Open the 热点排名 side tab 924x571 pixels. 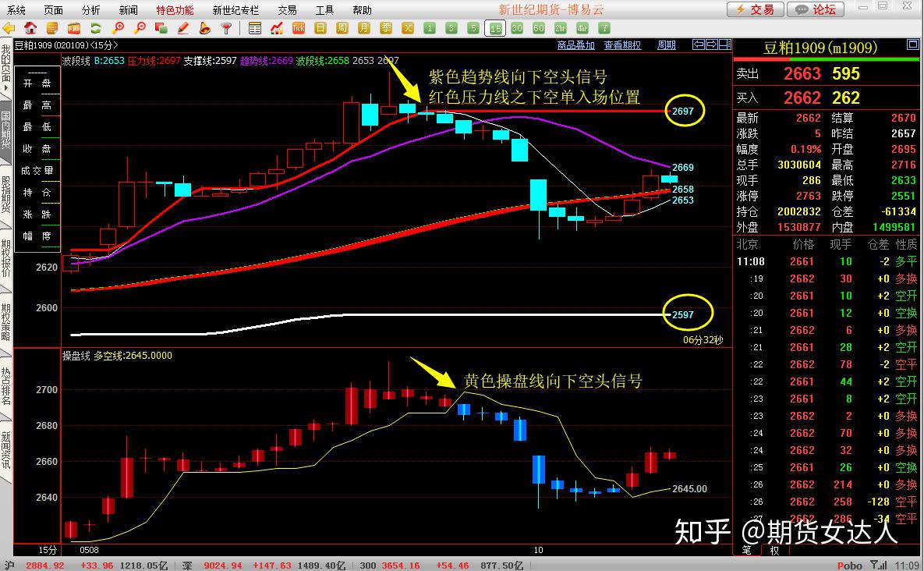[x=6, y=386]
